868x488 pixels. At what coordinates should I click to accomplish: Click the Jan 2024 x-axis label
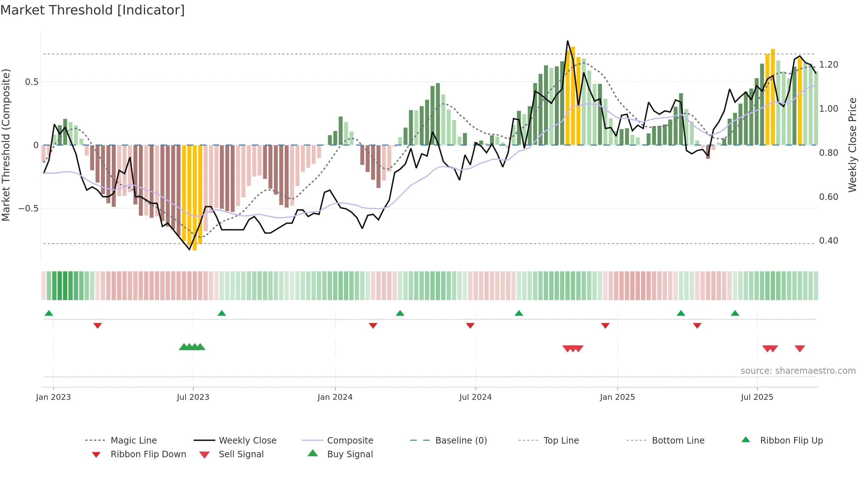(x=335, y=397)
